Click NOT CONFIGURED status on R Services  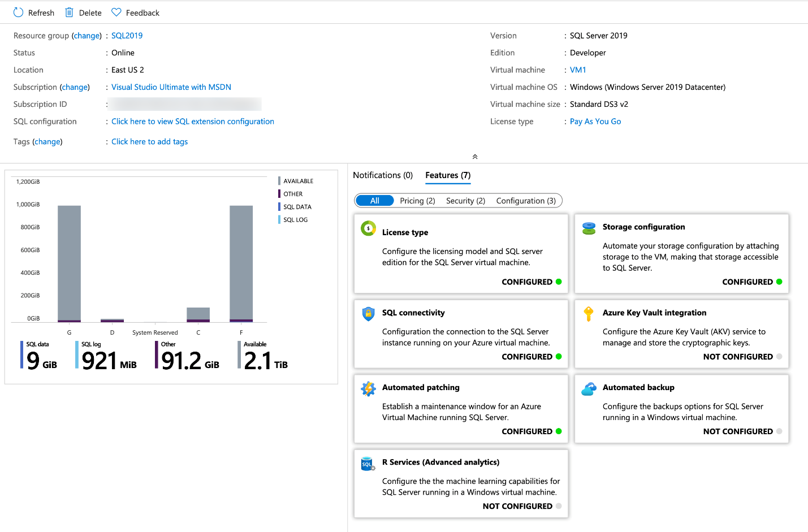click(517, 506)
